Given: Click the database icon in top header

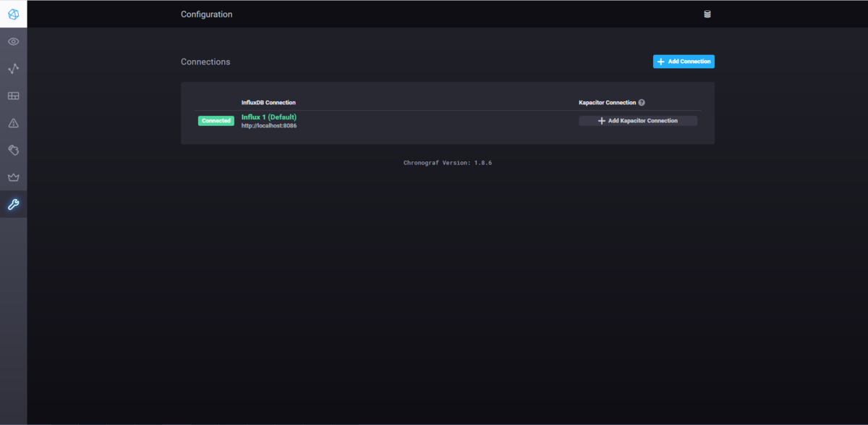Looking at the screenshot, I should click(707, 14).
